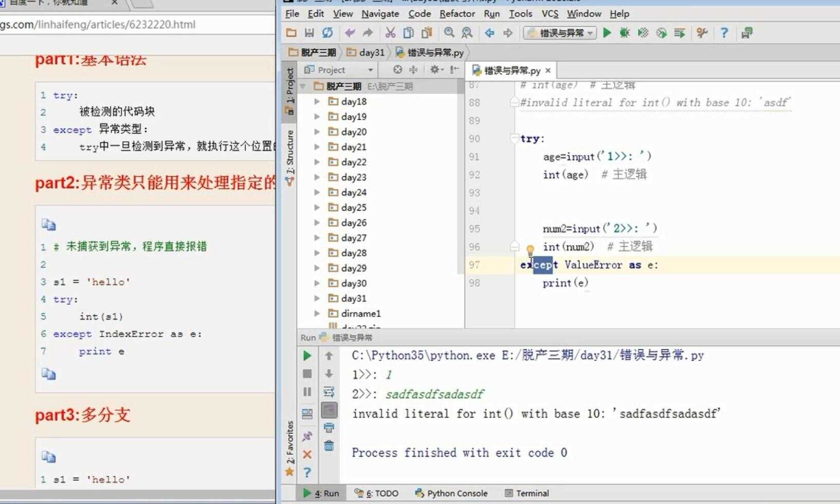Expand the dirname1 folder

(317, 313)
